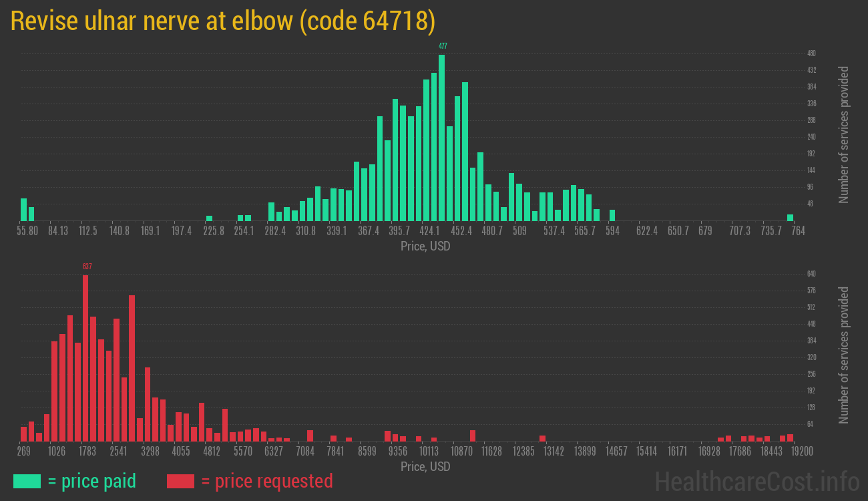
Task: Click the tallest red bar labeled 637
Action: (x=85, y=357)
